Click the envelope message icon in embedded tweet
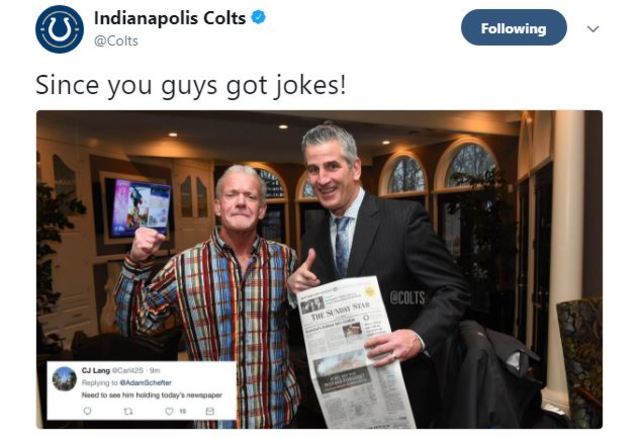The height and width of the screenshot is (438, 640). point(210,411)
